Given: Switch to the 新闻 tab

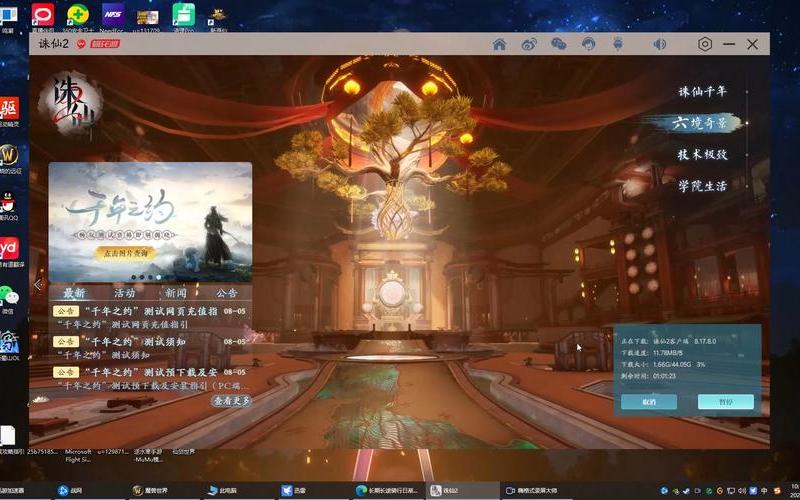Looking at the screenshot, I should (x=176, y=293).
